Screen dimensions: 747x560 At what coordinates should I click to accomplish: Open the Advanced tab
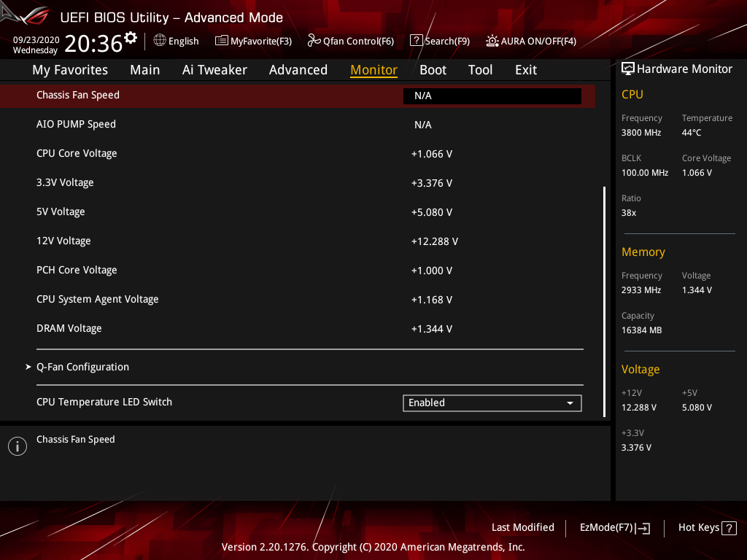click(x=298, y=70)
